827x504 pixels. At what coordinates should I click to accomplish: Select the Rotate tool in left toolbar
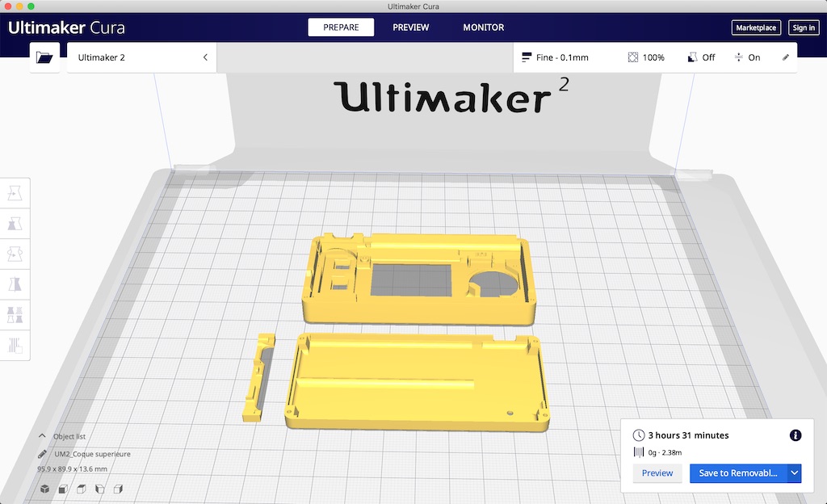(15, 254)
